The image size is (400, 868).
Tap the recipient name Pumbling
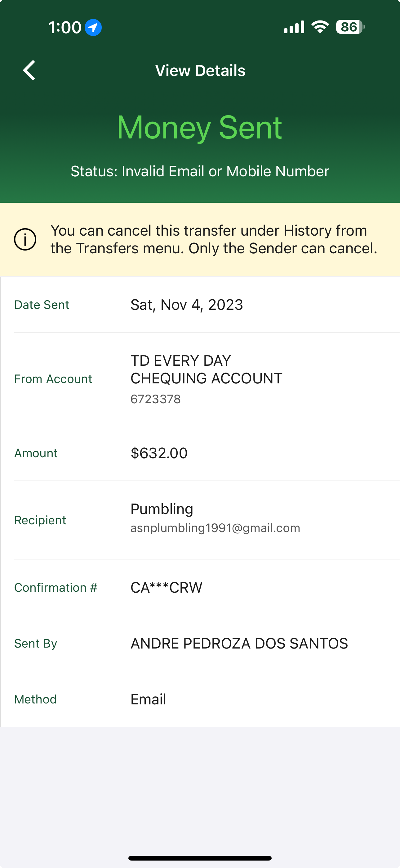point(162,509)
